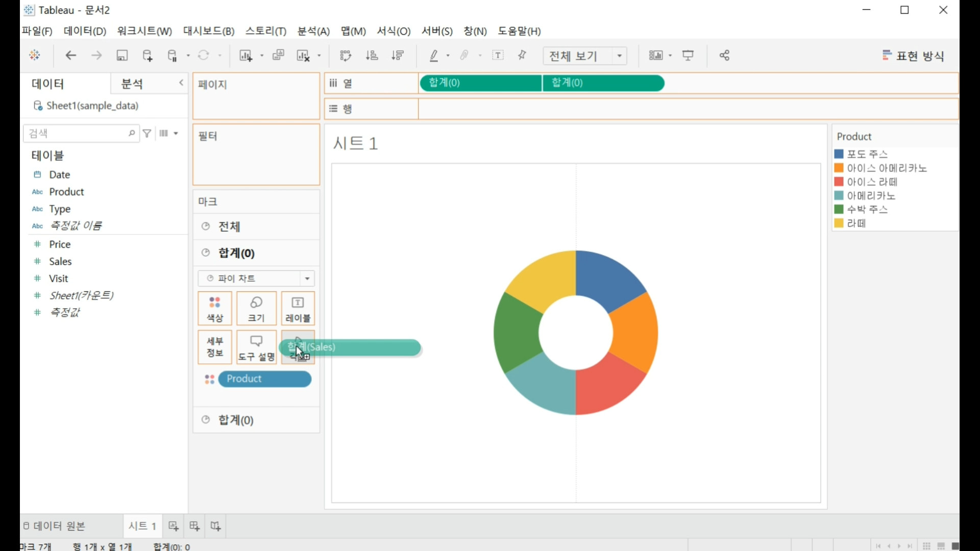Click the 포도 주스 blue legend swatch
The image size is (980, 551).
coord(839,154)
